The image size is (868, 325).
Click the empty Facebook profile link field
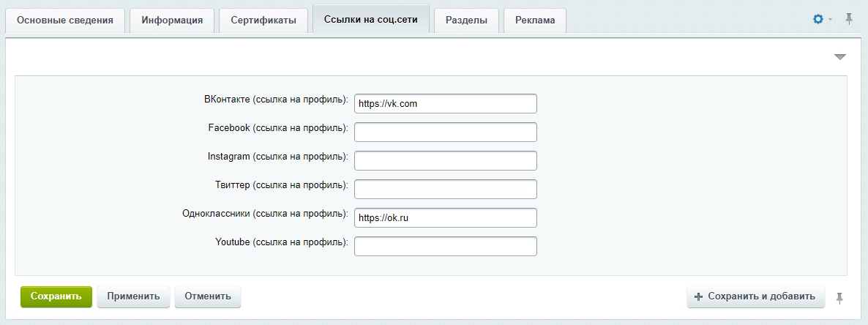click(x=446, y=132)
